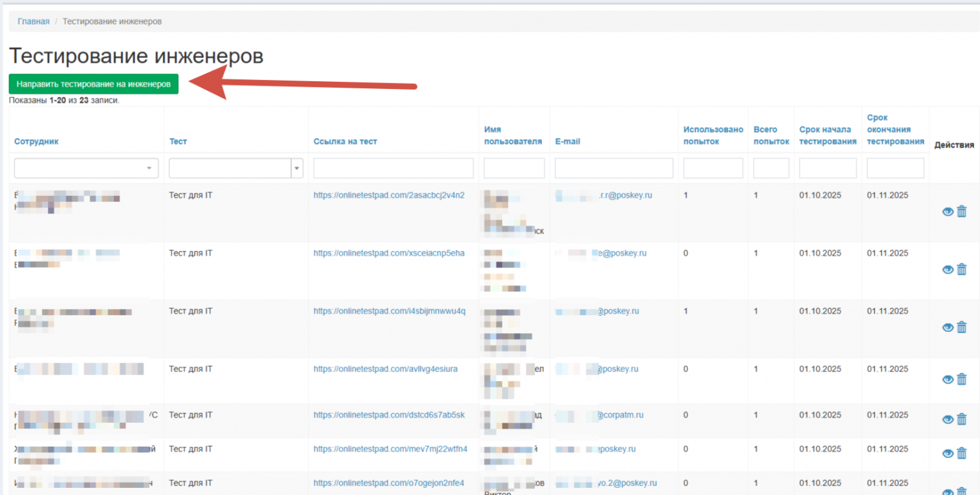View the record with link i4sbijmnwwu4q

pyautogui.click(x=947, y=327)
